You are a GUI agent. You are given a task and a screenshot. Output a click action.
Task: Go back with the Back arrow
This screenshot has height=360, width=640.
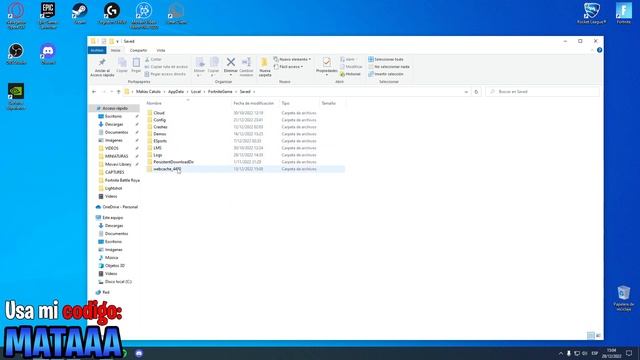[x=94, y=92]
